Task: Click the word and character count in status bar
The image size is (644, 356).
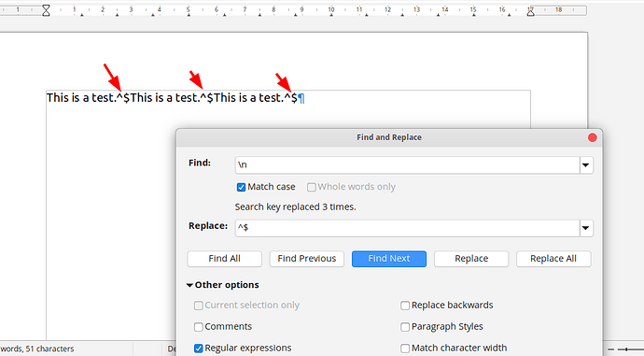Action: click(x=37, y=349)
